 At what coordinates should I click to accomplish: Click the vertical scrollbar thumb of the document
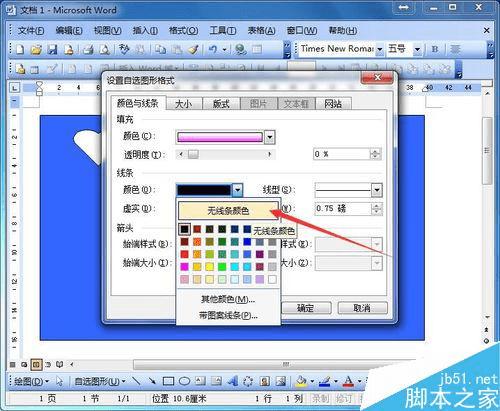click(487, 151)
